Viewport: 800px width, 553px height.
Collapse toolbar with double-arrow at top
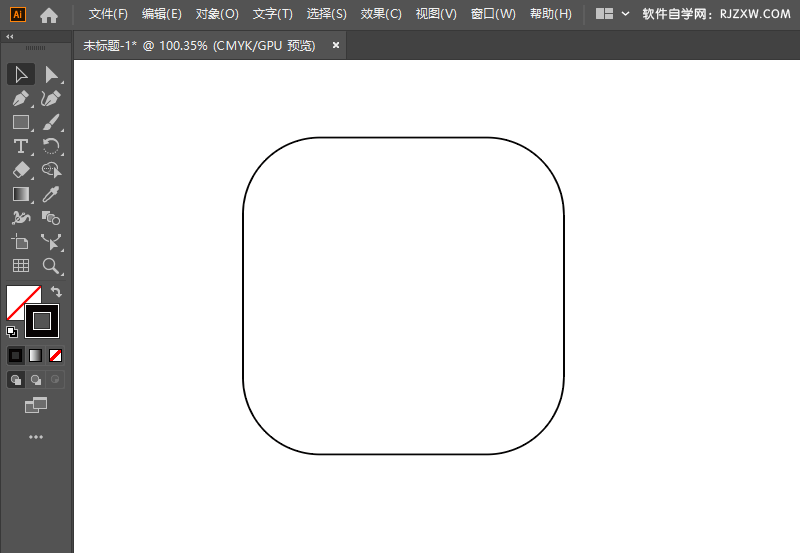tap(10, 36)
